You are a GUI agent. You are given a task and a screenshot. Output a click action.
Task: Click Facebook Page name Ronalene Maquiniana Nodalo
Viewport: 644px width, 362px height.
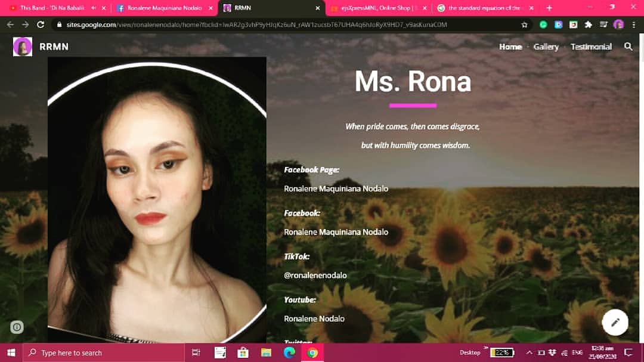pyautogui.click(x=336, y=188)
